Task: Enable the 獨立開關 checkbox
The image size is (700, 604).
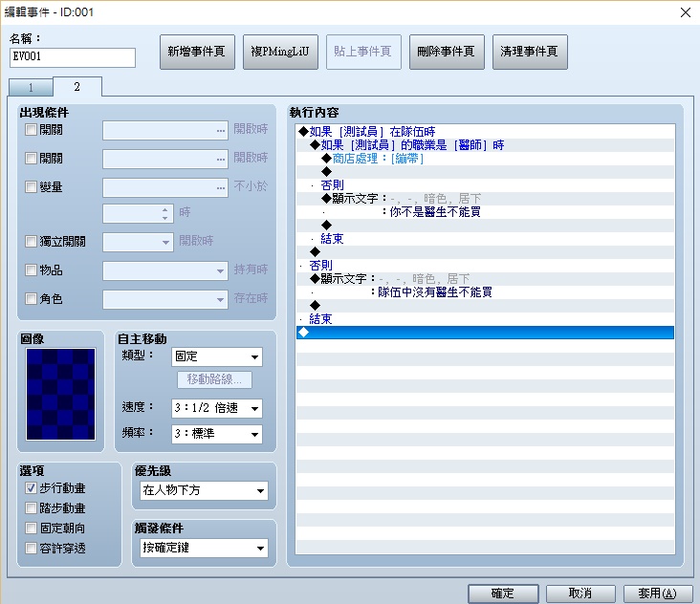Action: click(31, 242)
